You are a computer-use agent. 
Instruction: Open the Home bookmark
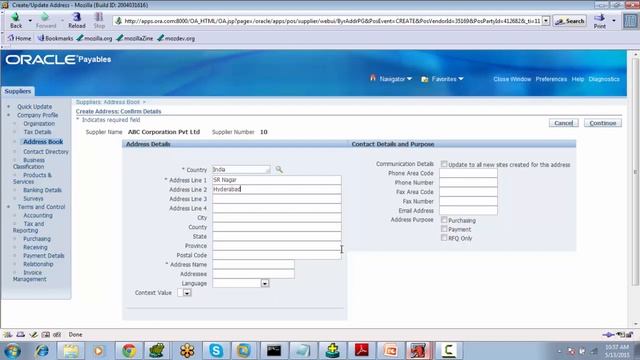[x=19, y=38]
